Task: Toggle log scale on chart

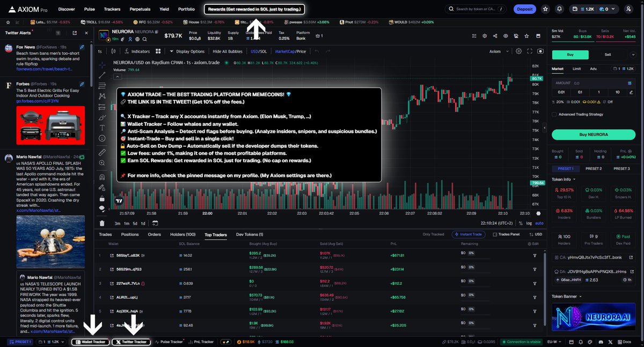Action: (529, 223)
